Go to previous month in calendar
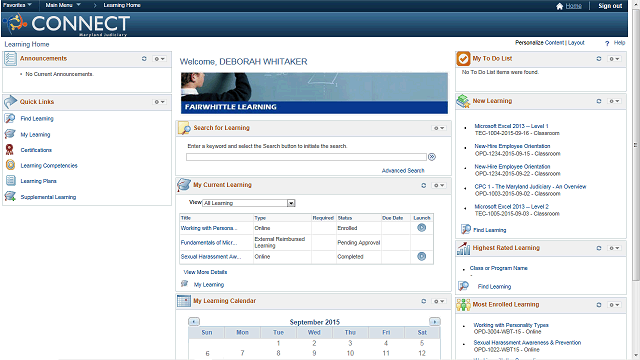The height and width of the screenshot is (360, 640). (194, 322)
